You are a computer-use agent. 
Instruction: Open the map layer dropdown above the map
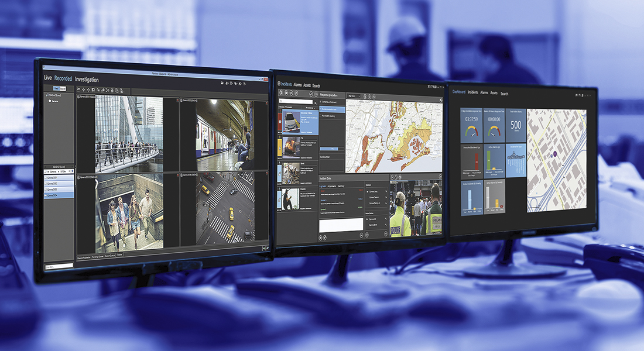click(x=354, y=95)
